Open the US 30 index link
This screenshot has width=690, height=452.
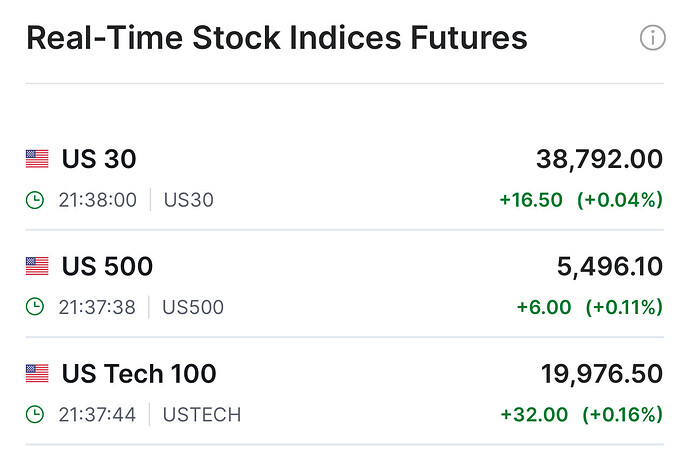[x=99, y=159]
